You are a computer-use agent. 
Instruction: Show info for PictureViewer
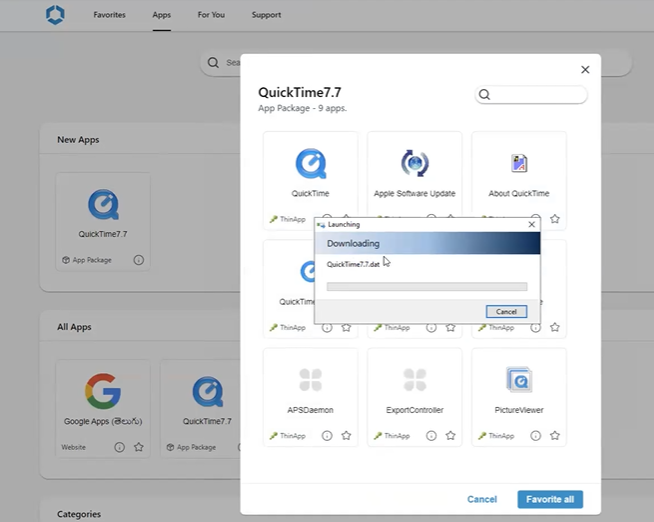536,436
